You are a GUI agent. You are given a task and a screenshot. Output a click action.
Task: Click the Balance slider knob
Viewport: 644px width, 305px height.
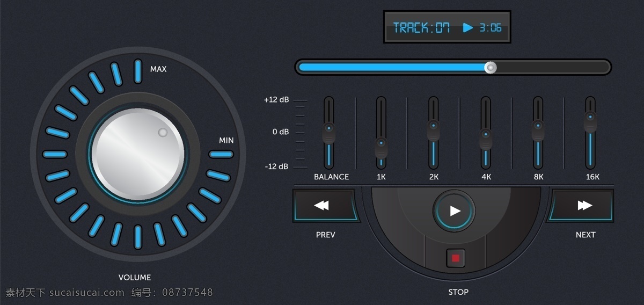pyautogui.click(x=329, y=133)
